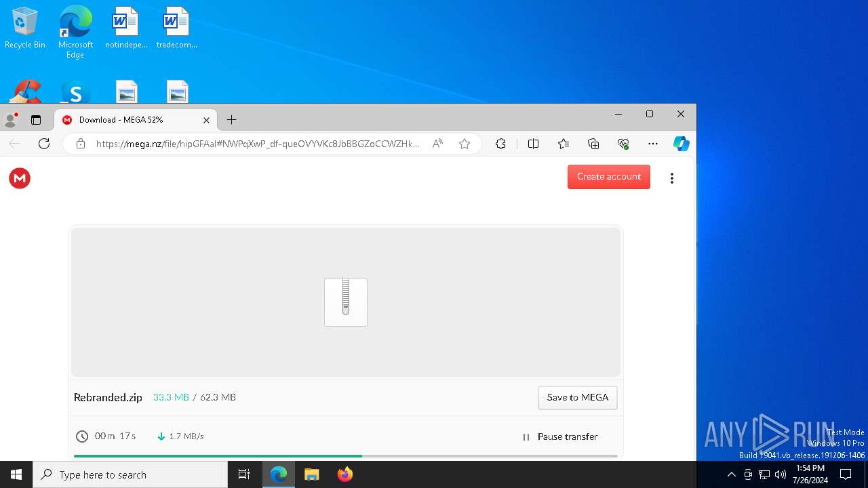Image resolution: width=868 pixels, height=488 pixels.
Task: Open Favorites list icon
Action: coord(564,144)
